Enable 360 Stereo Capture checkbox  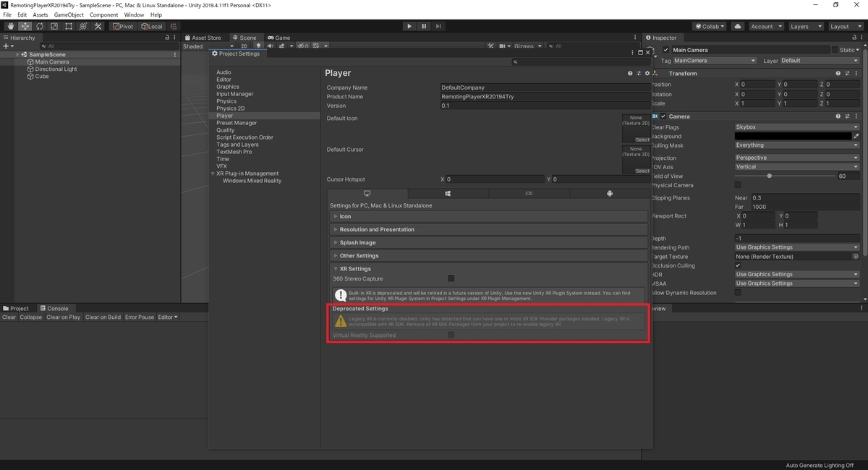(451, 278)
